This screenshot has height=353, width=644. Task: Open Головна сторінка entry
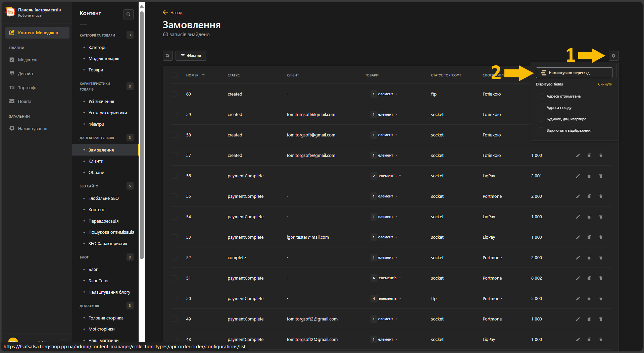[106, 318]
